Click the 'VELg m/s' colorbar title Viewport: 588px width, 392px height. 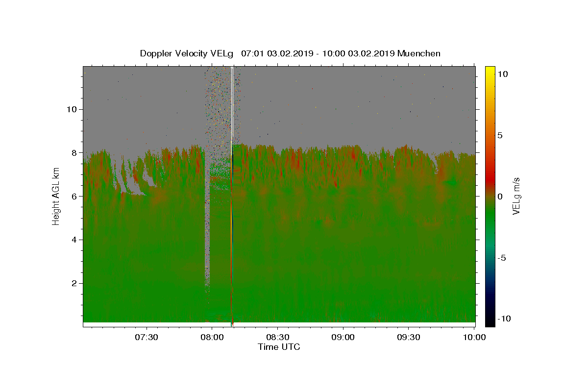click(516, 196)
